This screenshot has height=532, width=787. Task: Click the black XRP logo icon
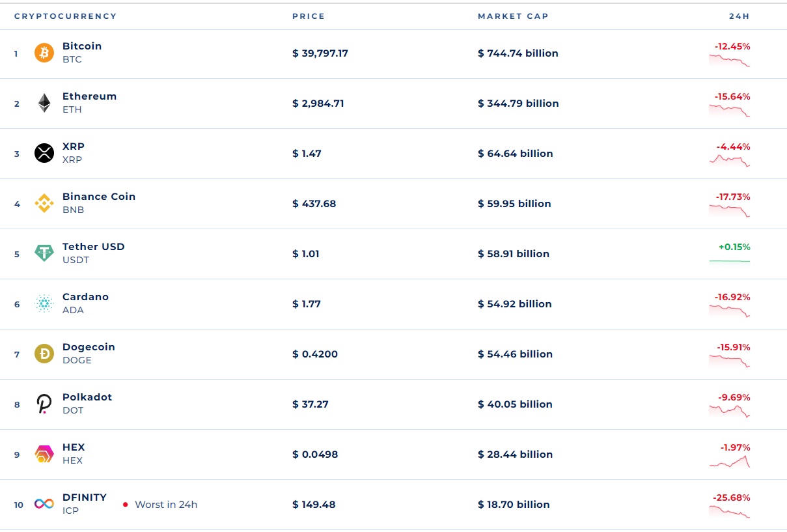pyautogui.click(x=44, y=154)
